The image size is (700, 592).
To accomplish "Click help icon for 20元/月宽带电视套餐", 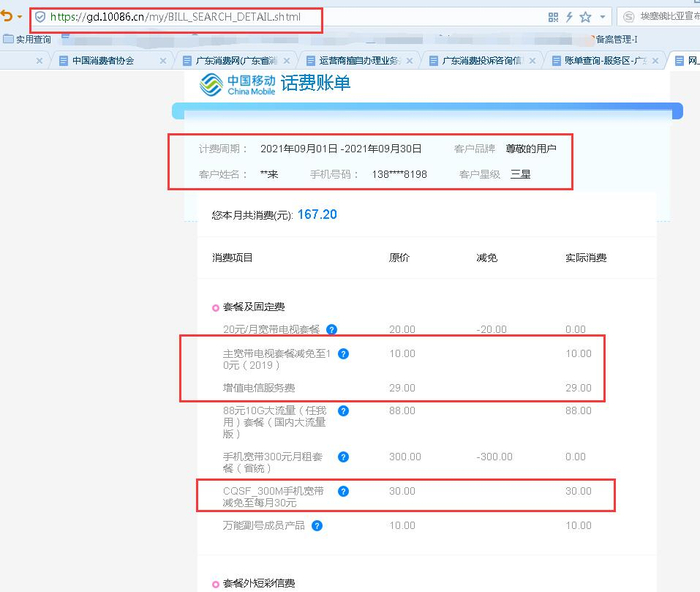I will click(332, 329).
